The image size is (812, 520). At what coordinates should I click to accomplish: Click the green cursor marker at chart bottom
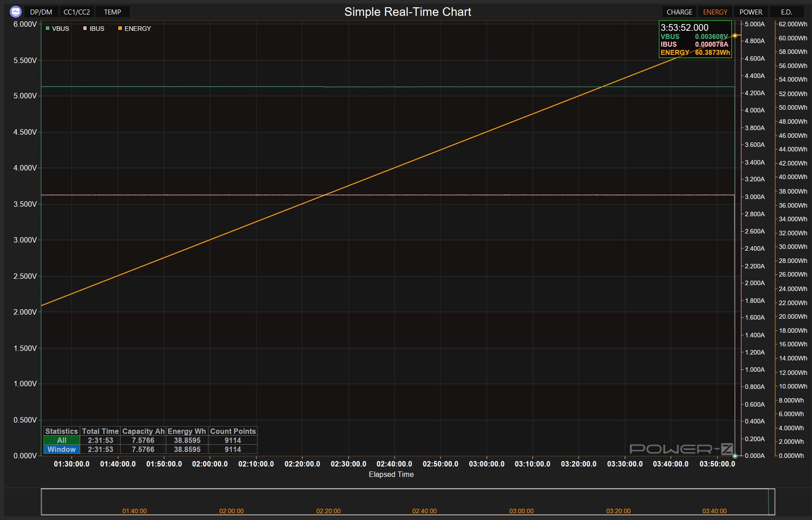(x=735, y=456)
